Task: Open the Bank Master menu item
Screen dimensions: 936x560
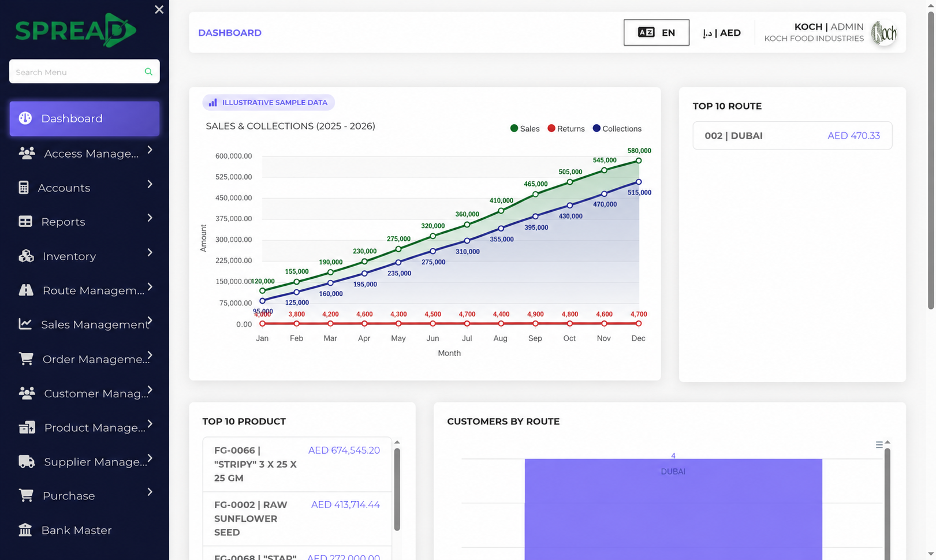Action: tap(84, 530)
